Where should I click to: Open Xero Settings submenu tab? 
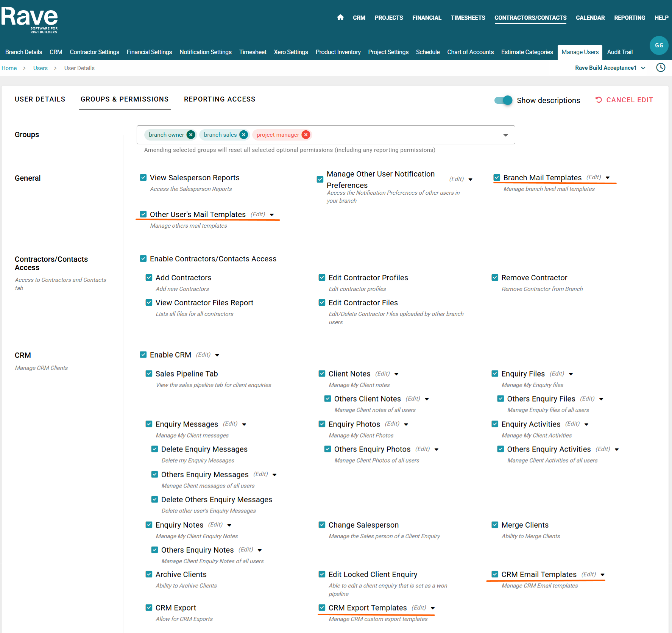291,52
